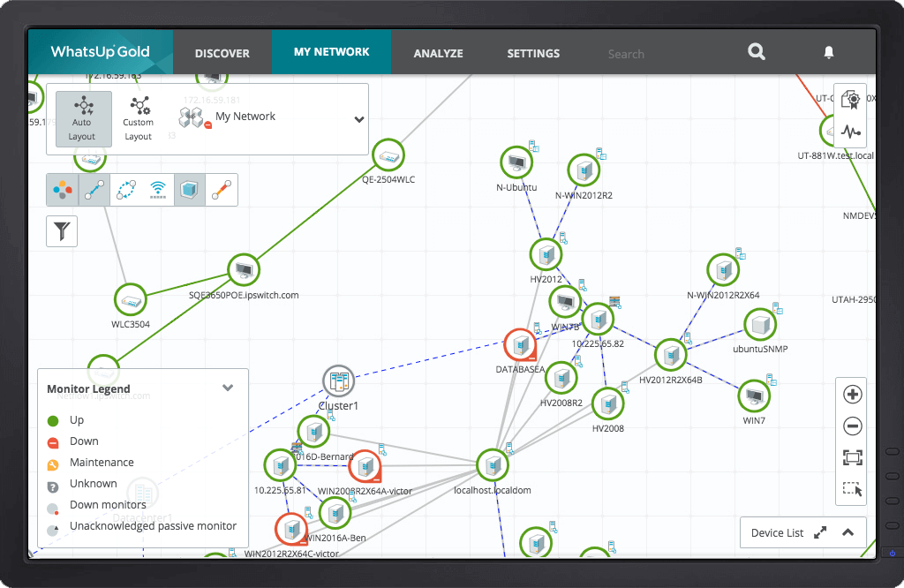Zoom in with the plus button
This screenshot has height=588, width=904.
point(852,395)
